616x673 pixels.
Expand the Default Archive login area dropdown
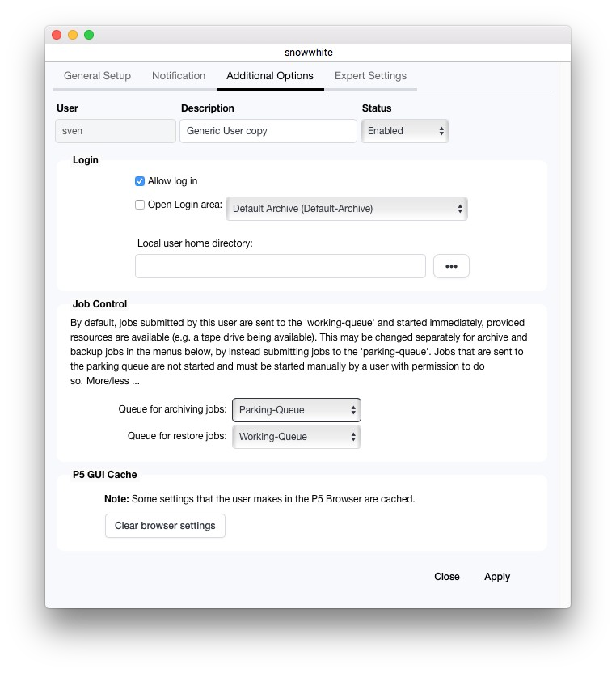point(347,209)
